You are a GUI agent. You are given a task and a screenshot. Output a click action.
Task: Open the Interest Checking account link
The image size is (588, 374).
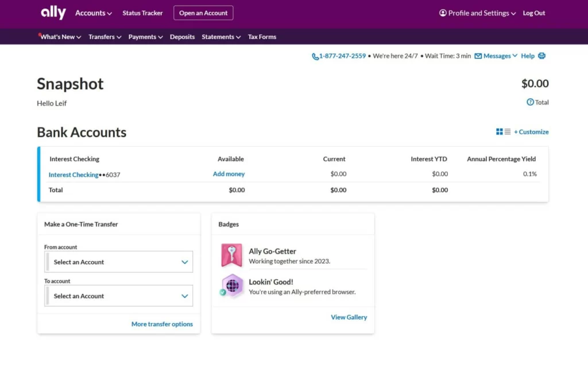73,174
